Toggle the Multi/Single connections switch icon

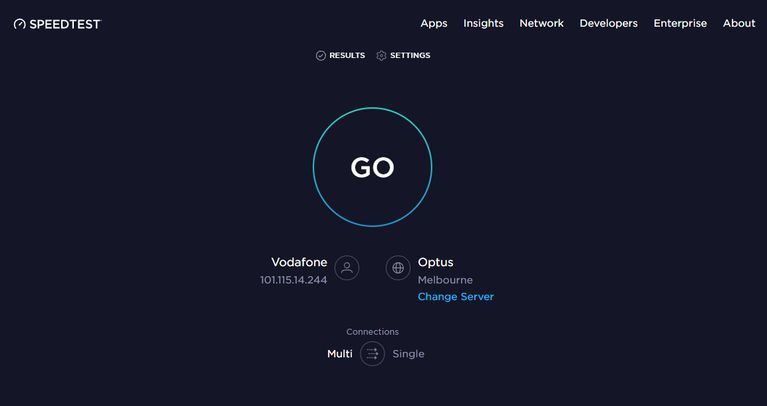(x=372, y=354)
